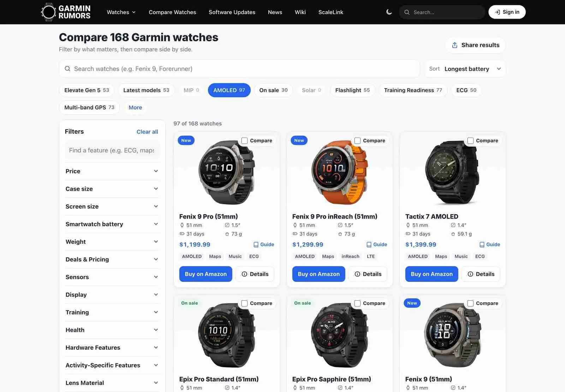Image resolution: width=565 pixels, height=392 pixels.
Task: Expand the Health filter section
Action: pyautogui.click(x=112, y=330)
